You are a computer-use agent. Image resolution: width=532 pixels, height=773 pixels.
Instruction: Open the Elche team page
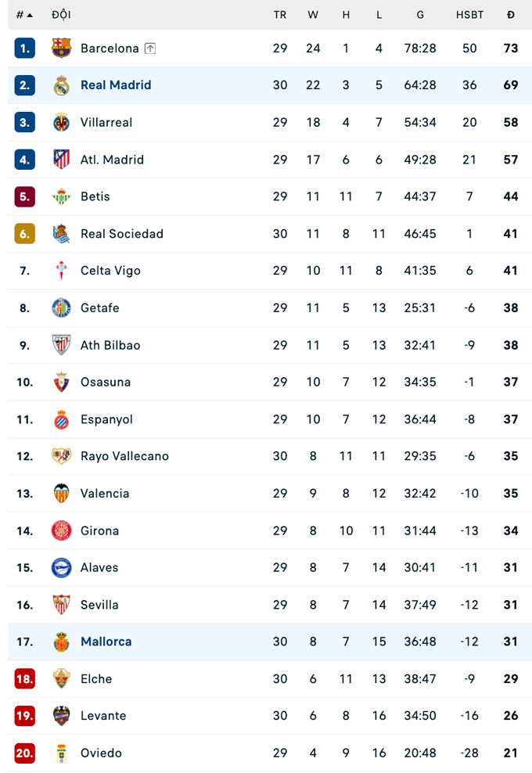coord(96,678)
